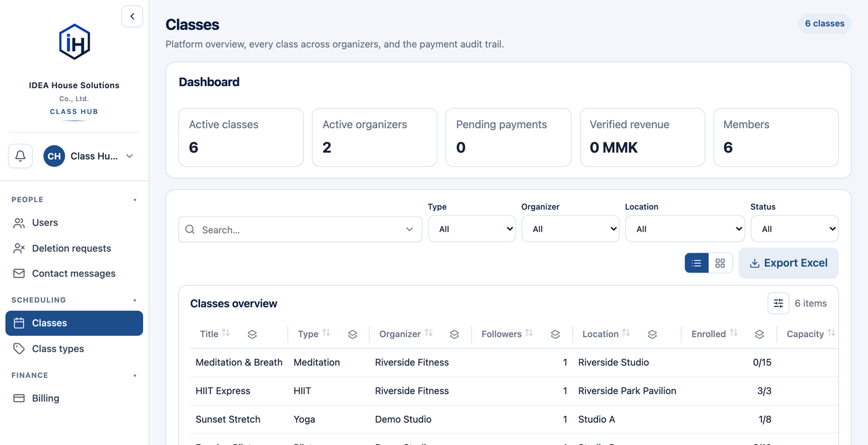Select the HIIT Express row title
This screenshot has height=445, width=868.
pos(222,391)
